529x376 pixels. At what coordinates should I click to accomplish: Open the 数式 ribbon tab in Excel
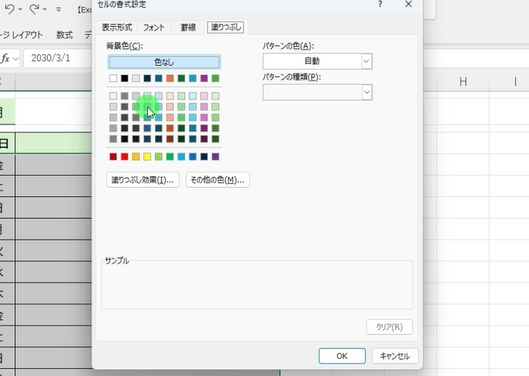tap(64, 35)
